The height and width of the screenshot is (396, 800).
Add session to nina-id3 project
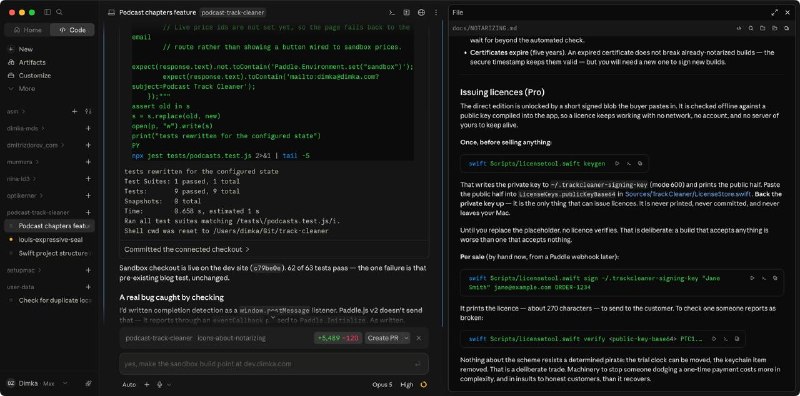tap(88, 179)
